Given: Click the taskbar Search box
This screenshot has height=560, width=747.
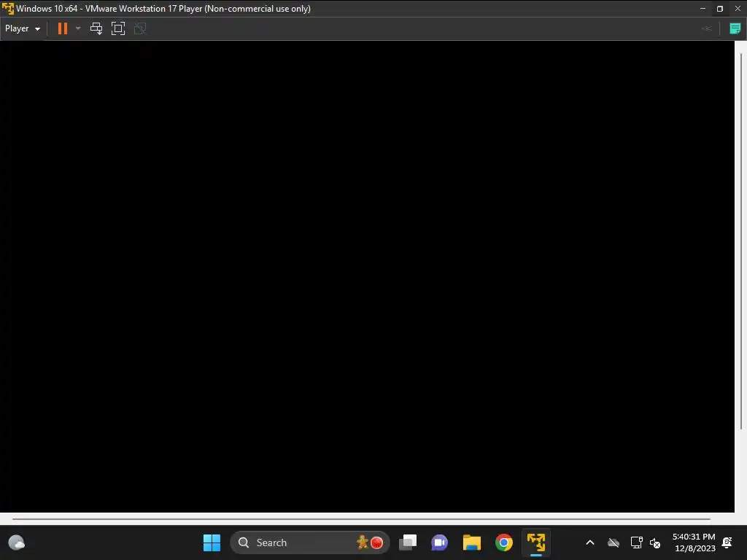Looking at the screenshot, I should pyautogui.click(x=309, y=542).
